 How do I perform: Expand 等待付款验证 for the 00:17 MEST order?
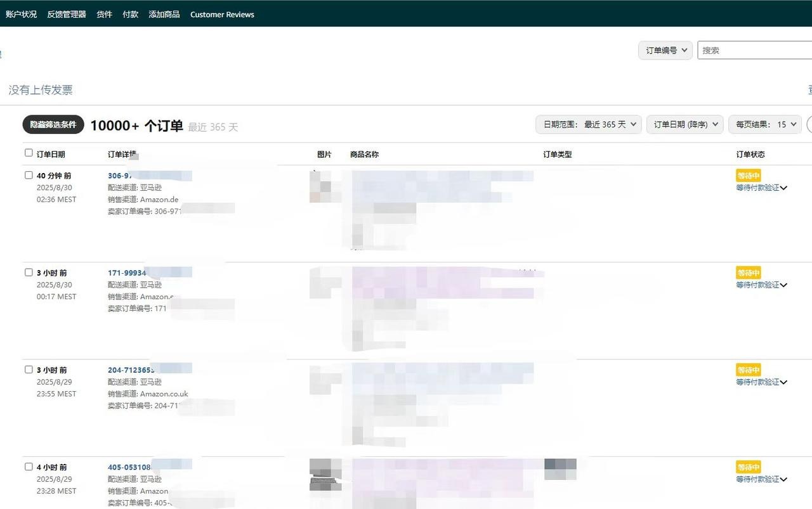(x=761, y=285)
